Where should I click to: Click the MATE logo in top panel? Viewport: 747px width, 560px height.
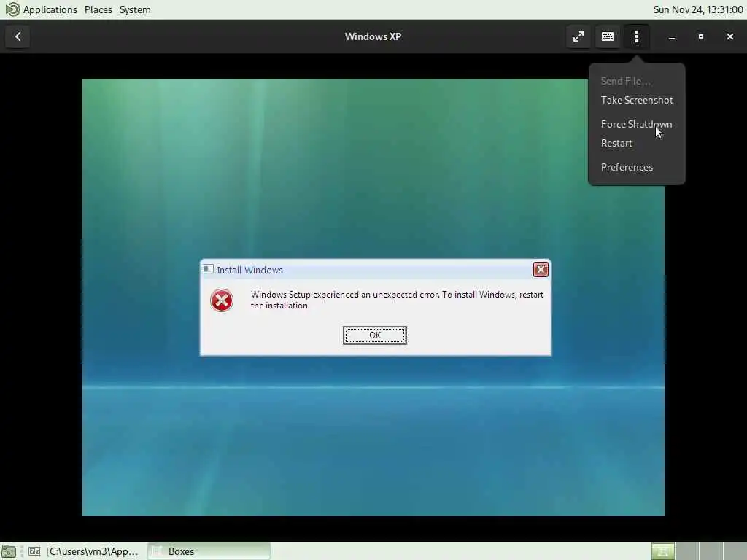point(12,9)
